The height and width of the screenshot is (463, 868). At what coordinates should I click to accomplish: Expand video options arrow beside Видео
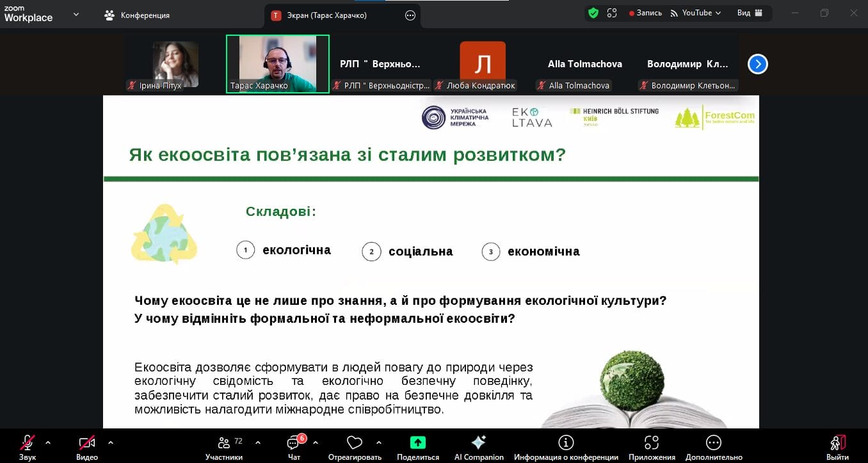pyautogui.click(x=111, y=443)
